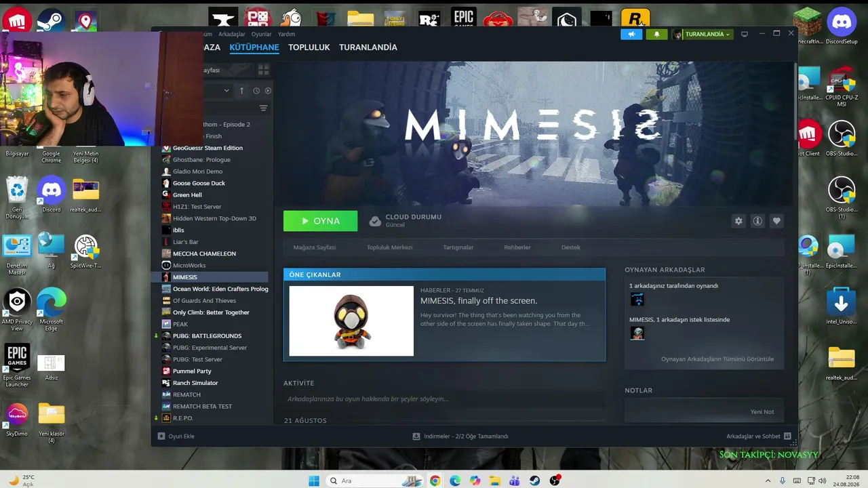Open the friend avatar who played MIMESIS
Image resolution: width=868 pixels, height=488 pixels.
point(637,299)
